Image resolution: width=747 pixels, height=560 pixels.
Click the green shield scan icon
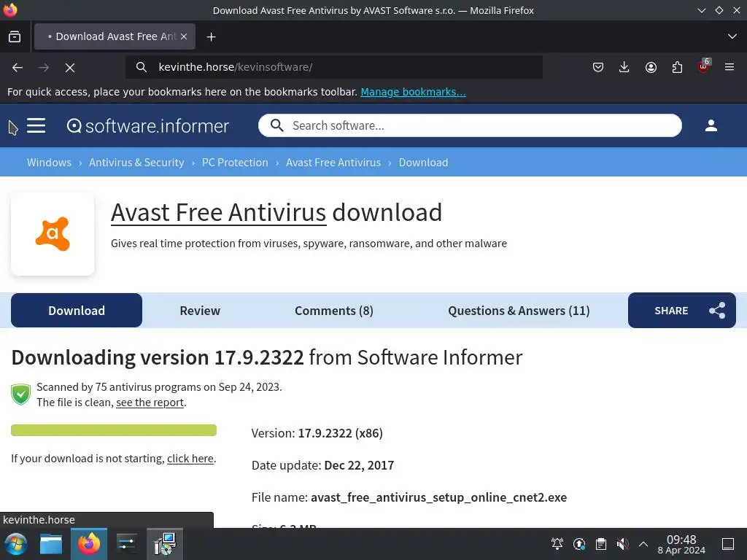[x=20, y=394]
